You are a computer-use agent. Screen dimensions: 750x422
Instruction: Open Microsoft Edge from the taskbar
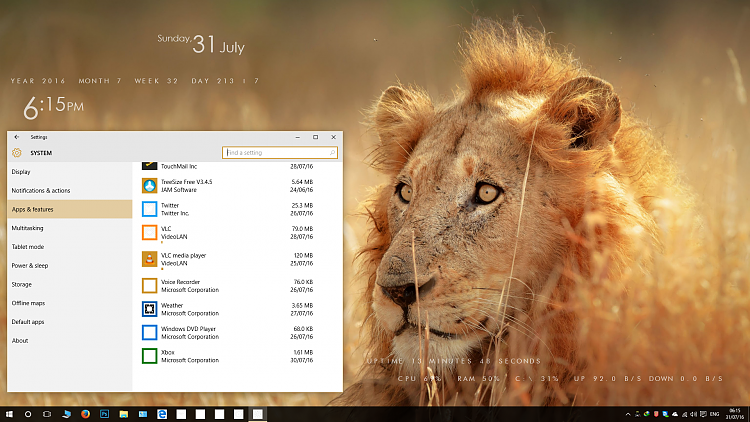tap(161, 413)
